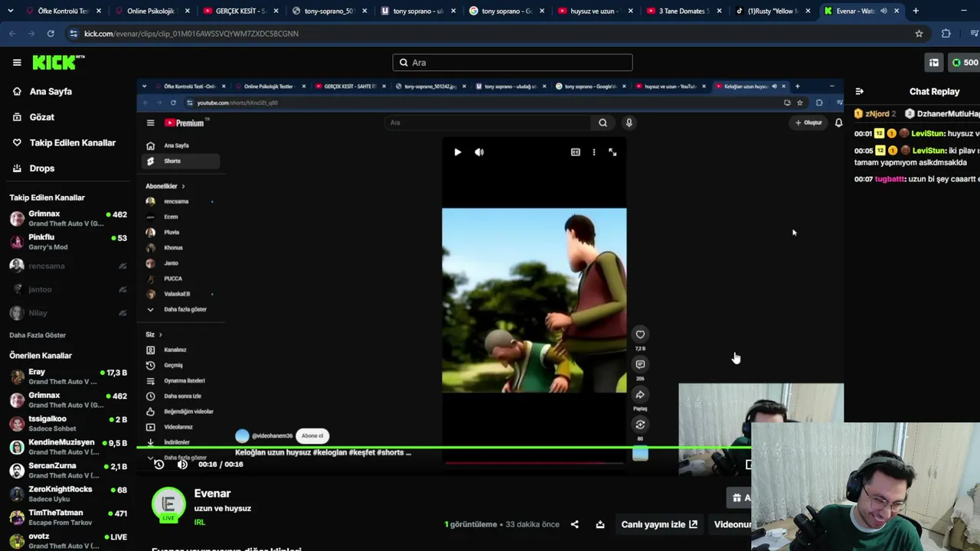Expand Daha Fazla Göster in Kick sidebar

pos(38,335)
